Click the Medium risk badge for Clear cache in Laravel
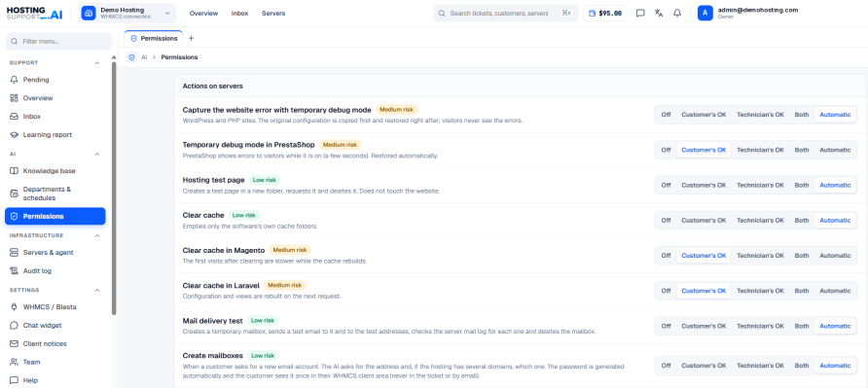868x388 pixels. (x=284, y=285)
